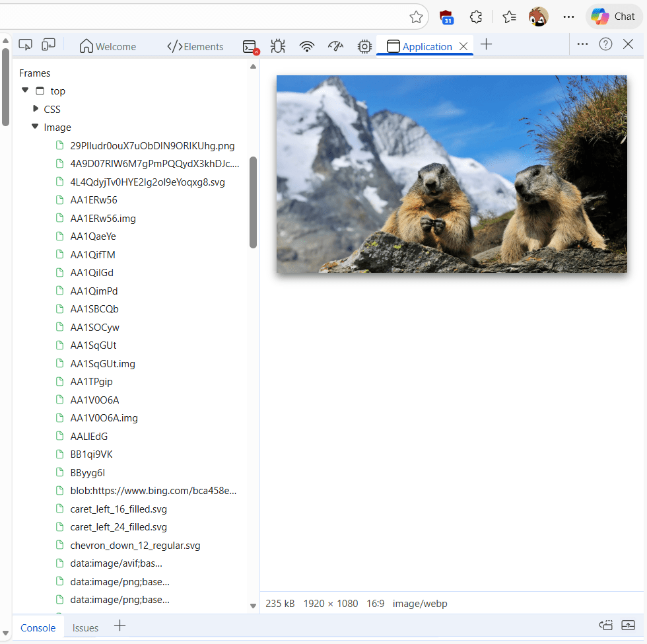Activate the inspect element picker tool
This screenshot has height=644, width=647.
[26, 45]
